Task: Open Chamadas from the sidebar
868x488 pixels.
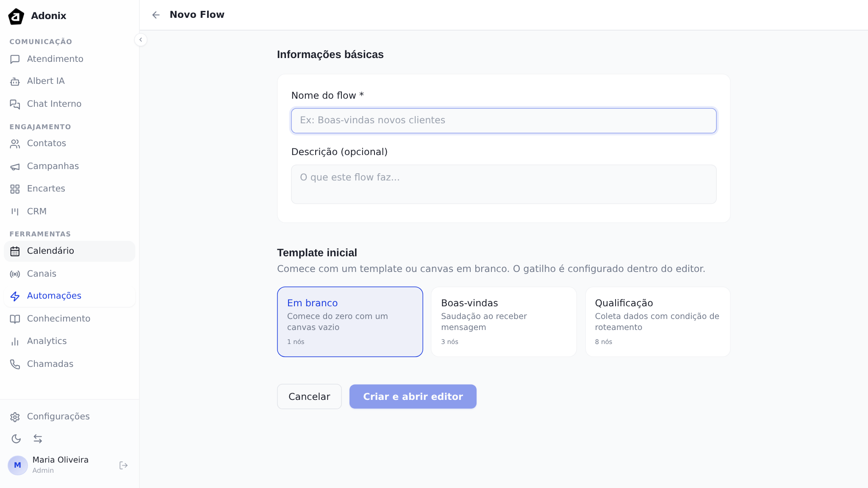Action: coord(50,363)
